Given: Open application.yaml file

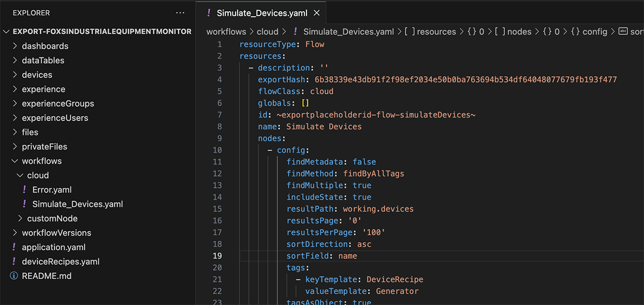Looking at the screenshot, I should pos(54,247).
